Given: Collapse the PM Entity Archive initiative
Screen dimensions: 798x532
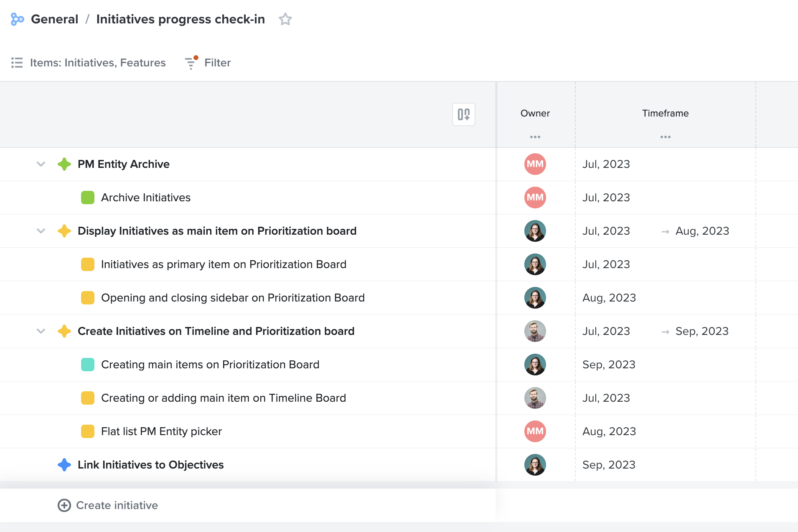Looking at the screenshot, I should tap(41, 164).
